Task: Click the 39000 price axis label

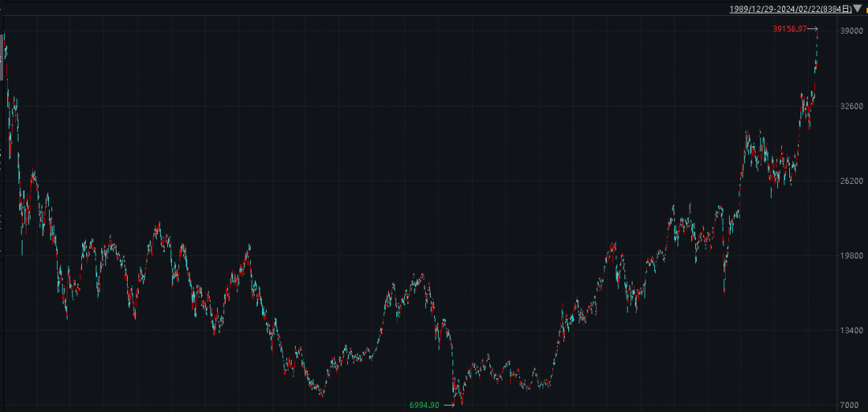Action: click(851, 30)
